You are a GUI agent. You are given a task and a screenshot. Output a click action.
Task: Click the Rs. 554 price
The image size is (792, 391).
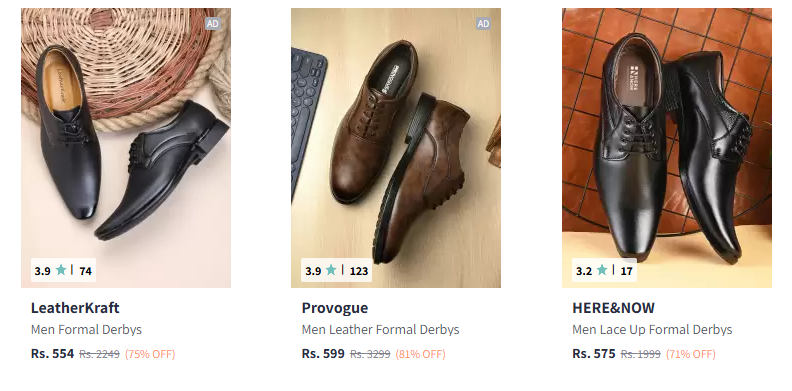pos(53,354)
